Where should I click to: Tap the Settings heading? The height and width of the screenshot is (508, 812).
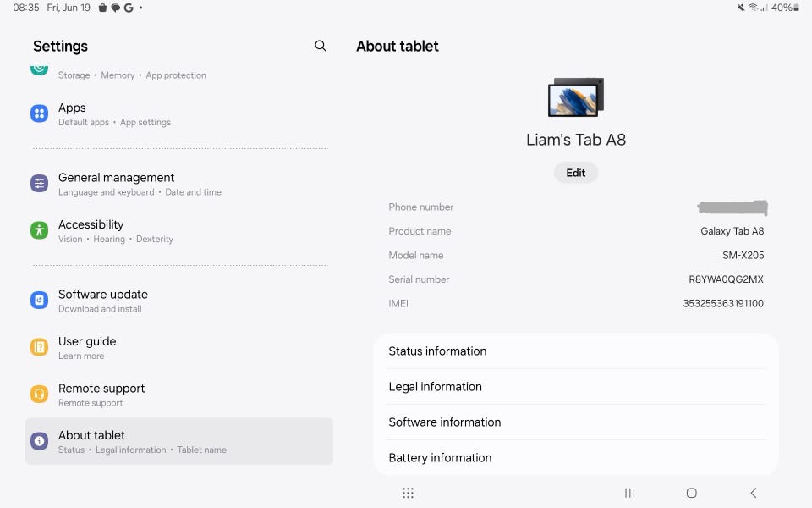point(60,46)
